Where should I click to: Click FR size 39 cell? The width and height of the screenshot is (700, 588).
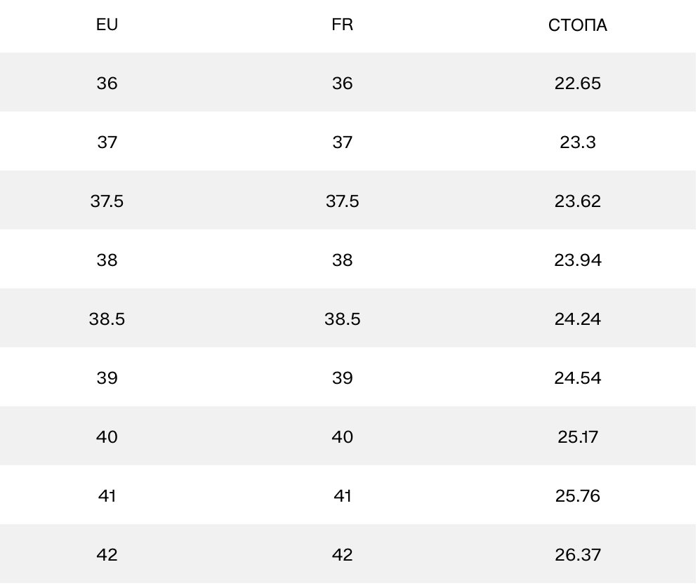pyautogui.click(x=342, y=378)
